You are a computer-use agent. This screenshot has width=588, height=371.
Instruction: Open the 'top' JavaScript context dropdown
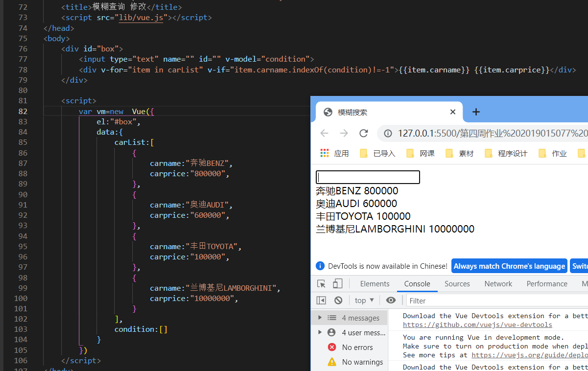click(x=365, y=300)
